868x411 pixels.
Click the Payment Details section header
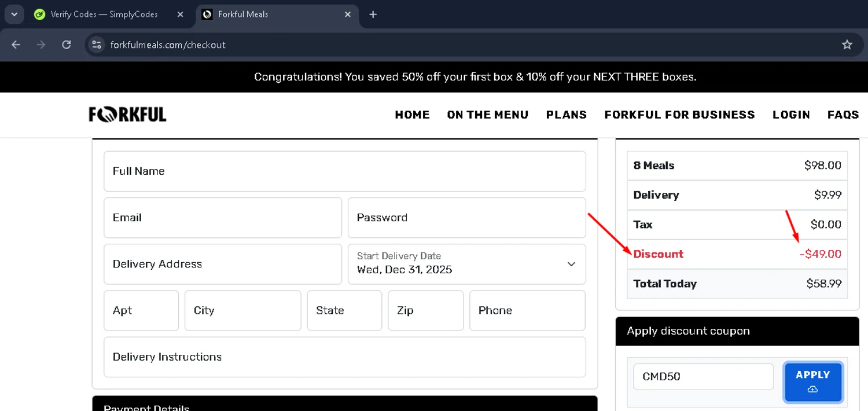345,403
